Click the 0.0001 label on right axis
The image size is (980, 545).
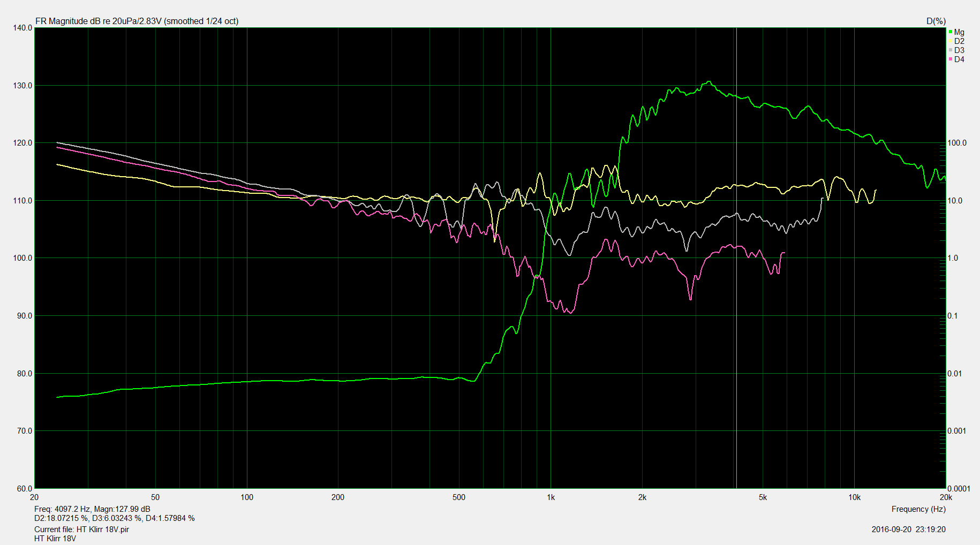pyautogui.click(x=959, y=488)
